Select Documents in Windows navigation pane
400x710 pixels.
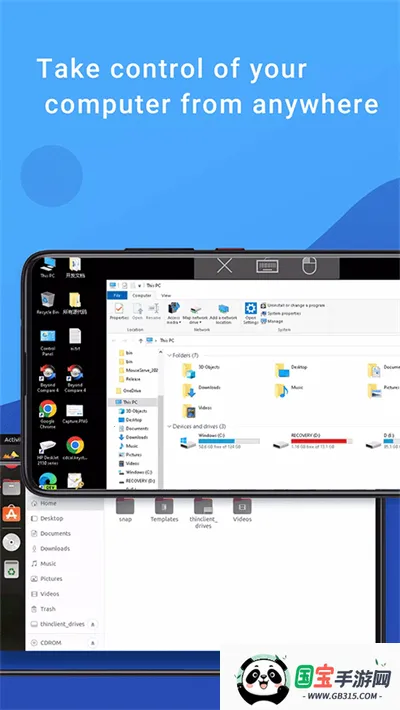[x=133, y=428]
